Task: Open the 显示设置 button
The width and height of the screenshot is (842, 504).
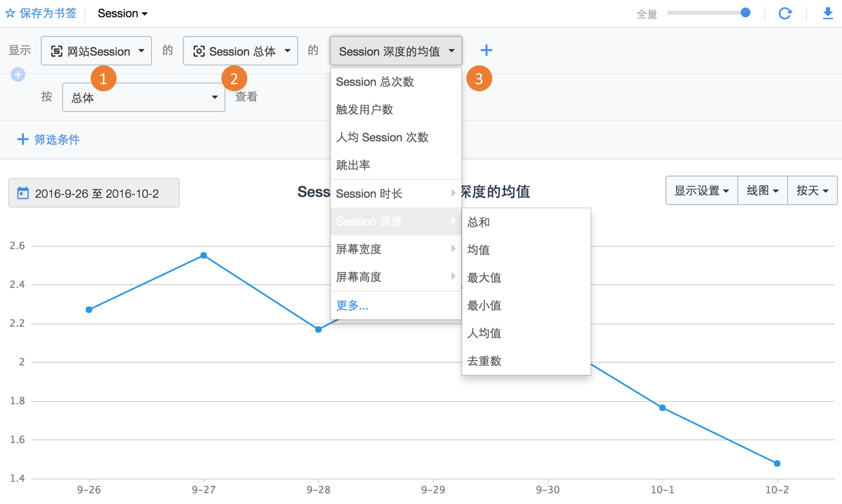Action: (x=701, y=190)
